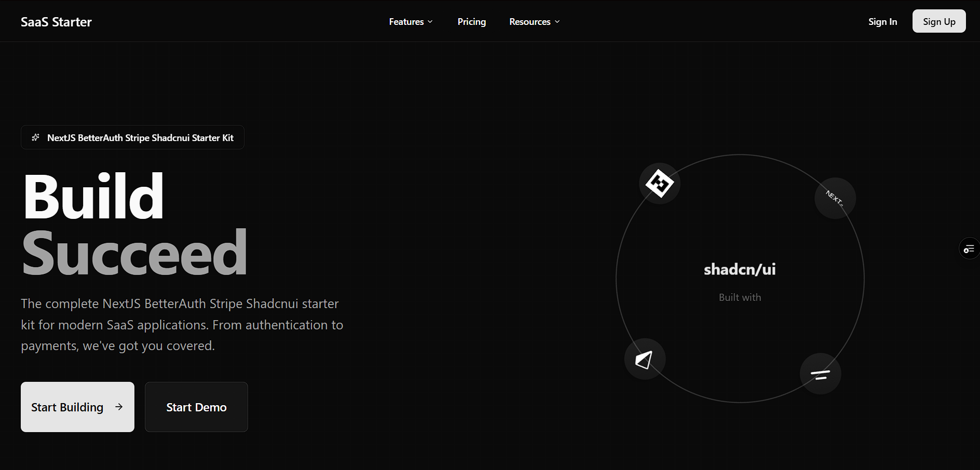Click the NextJS BetterAuth Stripe Shadcnui Starter Kit badge

click(x=132, y=137)
